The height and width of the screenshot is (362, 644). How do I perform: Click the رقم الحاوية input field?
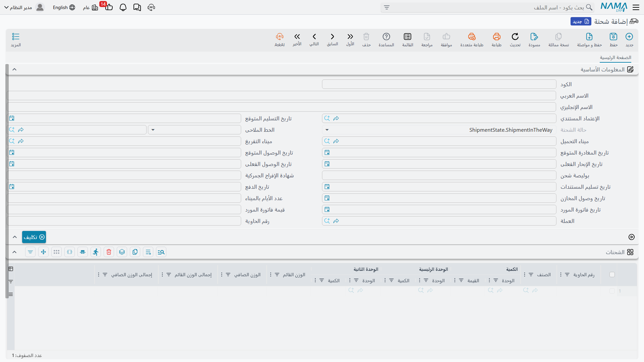point(124,221)
